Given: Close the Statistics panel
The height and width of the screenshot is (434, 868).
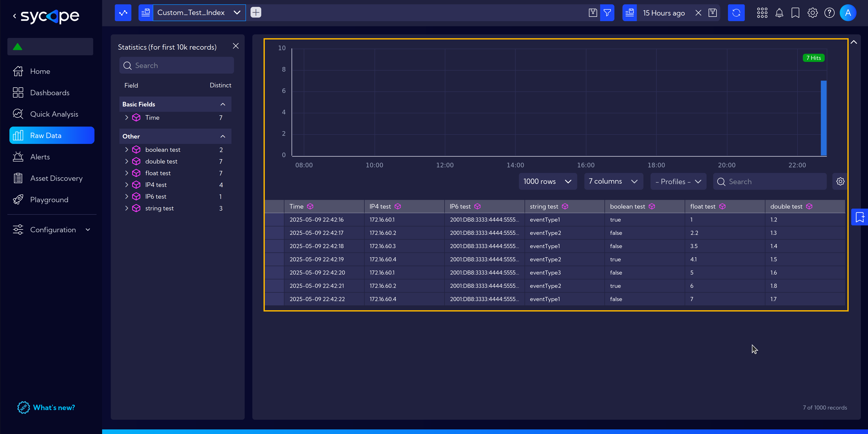Looking at the screenshot, I should 236,46.
